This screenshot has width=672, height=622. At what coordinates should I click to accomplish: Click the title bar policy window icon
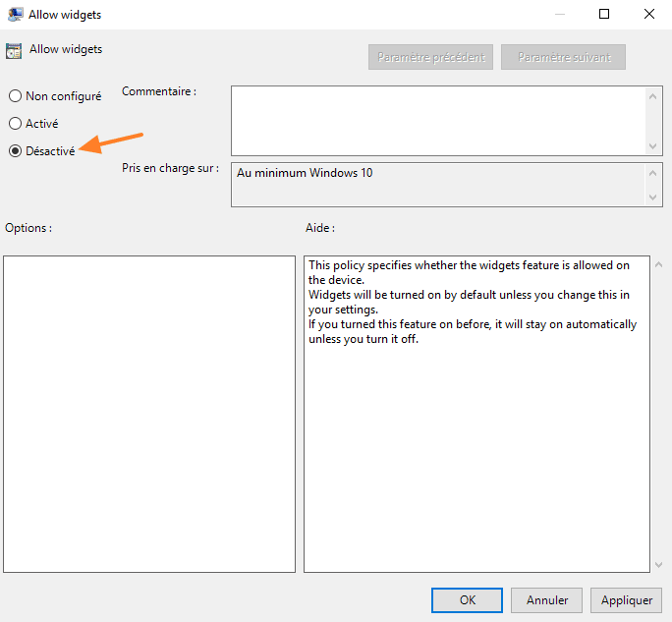click(15, 15)
